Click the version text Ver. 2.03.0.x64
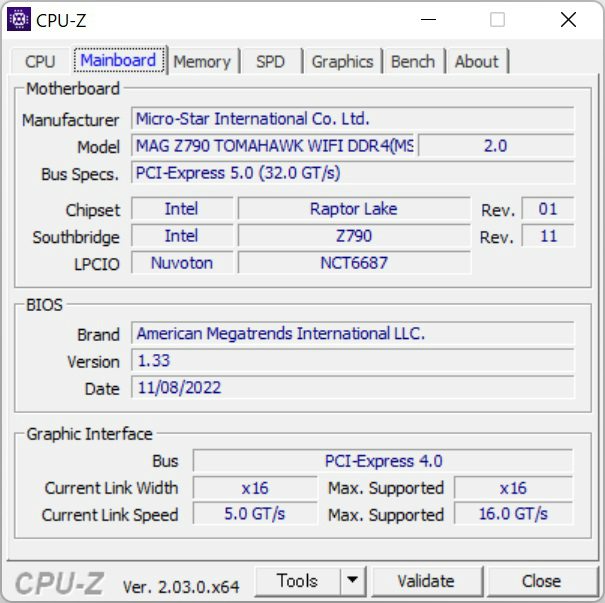The width and height of the screenshot is (605, 603). (x=181, y=587)
